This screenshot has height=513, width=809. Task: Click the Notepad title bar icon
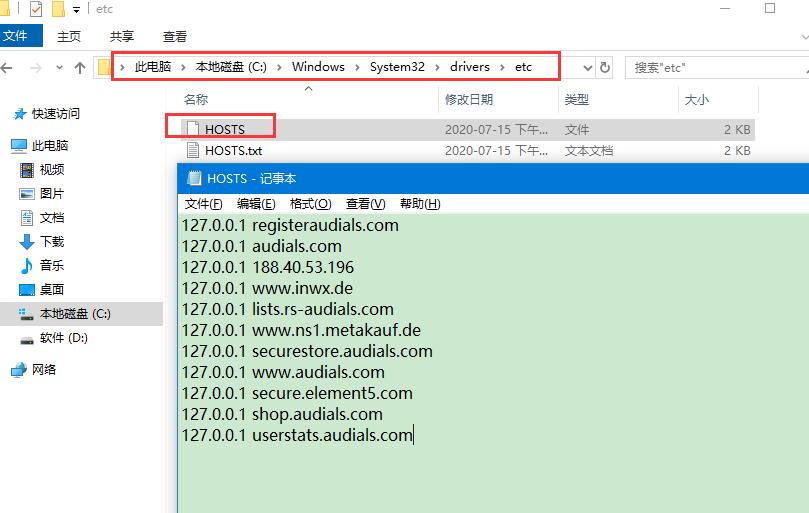(194, 179)
